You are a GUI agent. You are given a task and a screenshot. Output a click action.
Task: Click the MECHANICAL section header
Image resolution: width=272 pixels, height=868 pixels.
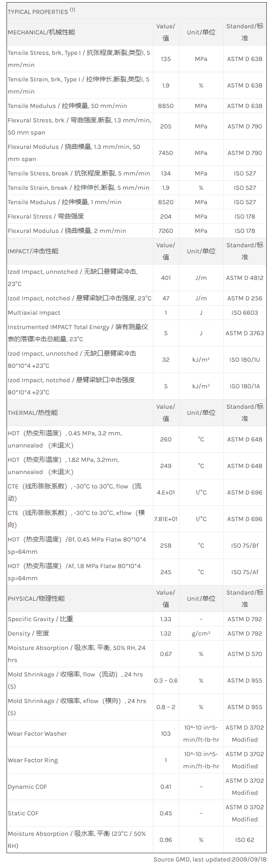(41, 32)
